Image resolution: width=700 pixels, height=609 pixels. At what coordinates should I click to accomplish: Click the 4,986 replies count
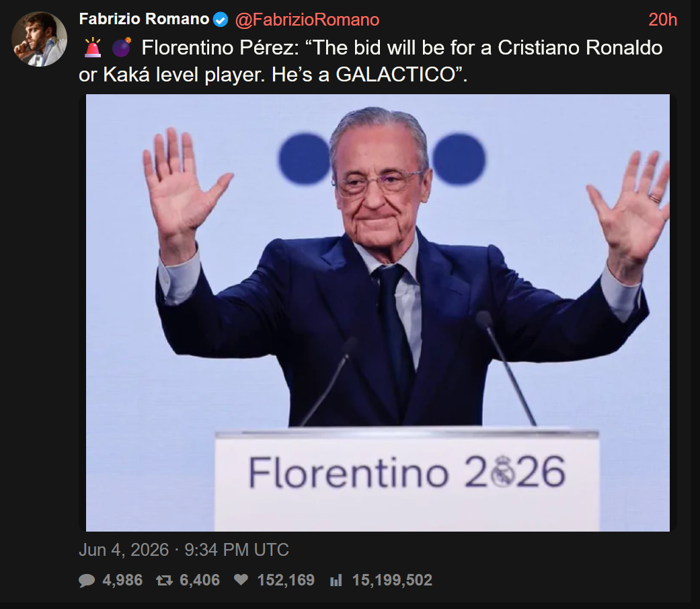[123, 580]
